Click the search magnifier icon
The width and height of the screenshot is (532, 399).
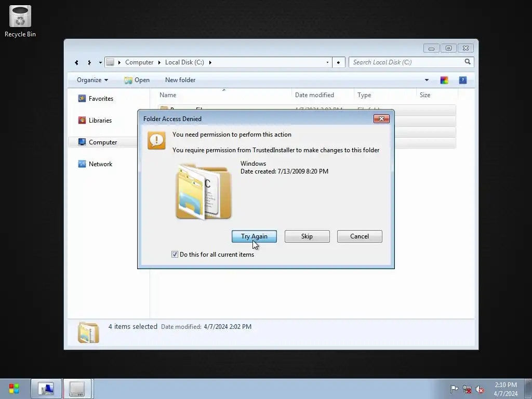tap(468, 62)
